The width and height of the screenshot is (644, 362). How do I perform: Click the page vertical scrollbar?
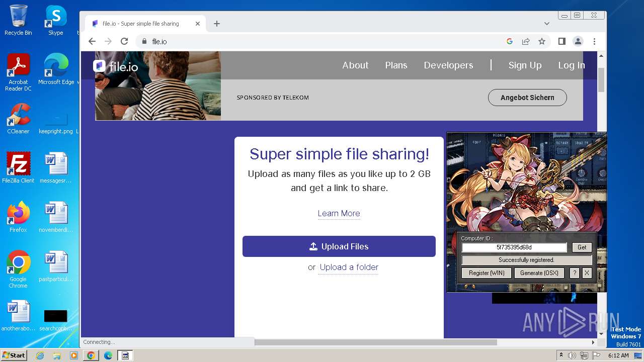tap(601, 80)
